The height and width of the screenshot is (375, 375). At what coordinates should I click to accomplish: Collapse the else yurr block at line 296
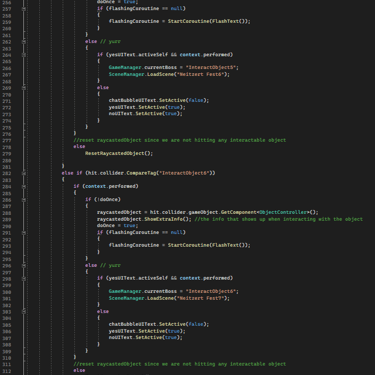coord(24,265)
